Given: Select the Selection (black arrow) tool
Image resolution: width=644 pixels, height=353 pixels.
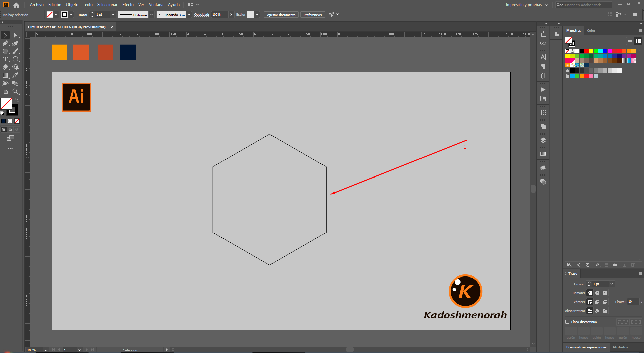Looking at the screenshot, I should [5, 35].
